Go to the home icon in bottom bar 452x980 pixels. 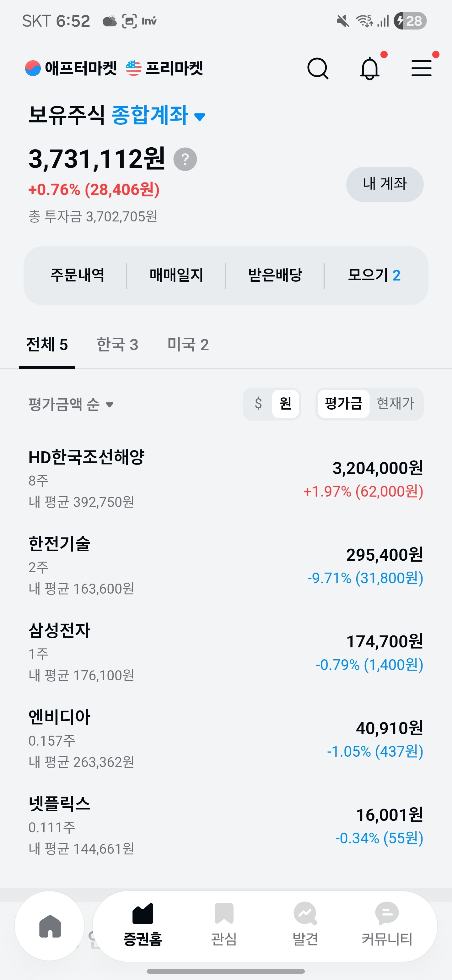coord(50,926)
